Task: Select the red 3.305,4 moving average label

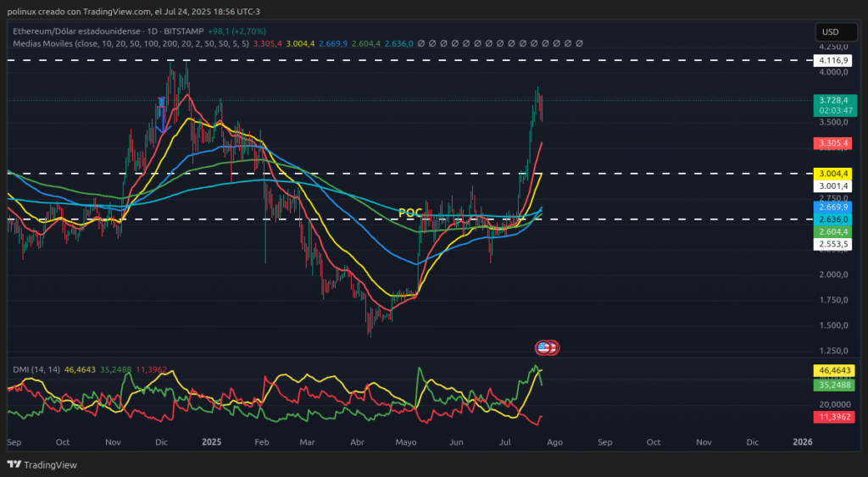Action: tap(830, 143)
